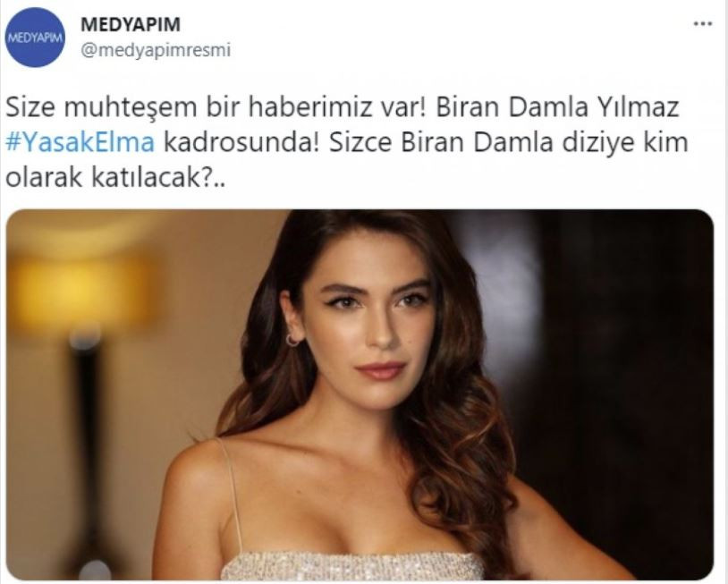Click the @medyapimresmi handle

click(x=156, y=50)
